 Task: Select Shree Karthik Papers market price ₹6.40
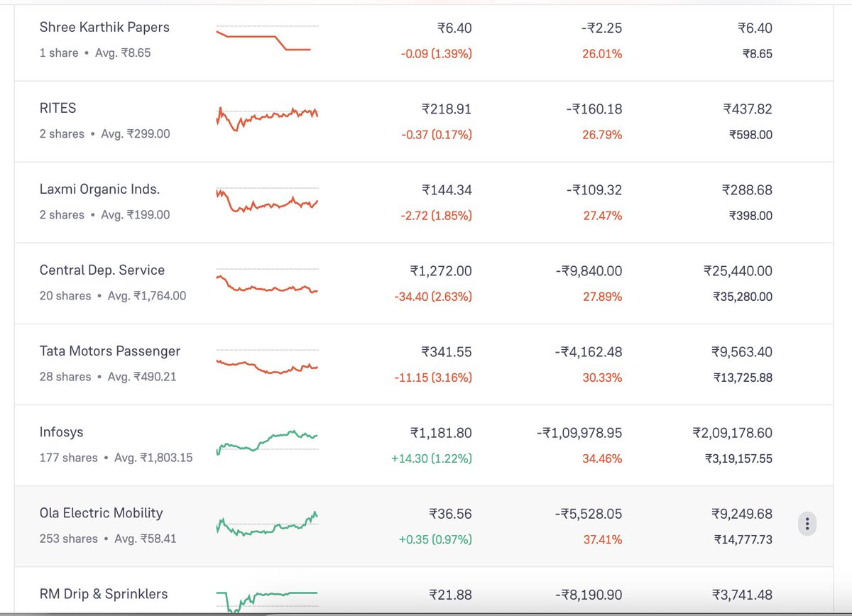454,28
